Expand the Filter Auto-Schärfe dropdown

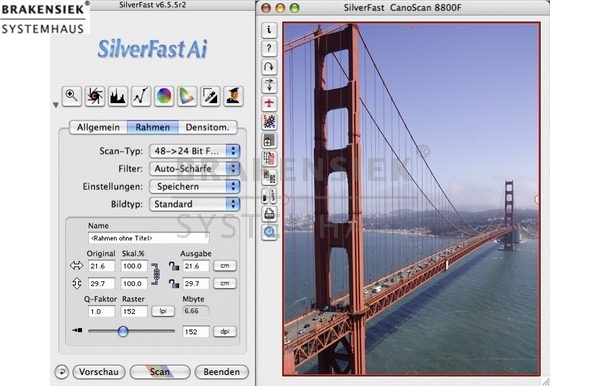[194, 169]
